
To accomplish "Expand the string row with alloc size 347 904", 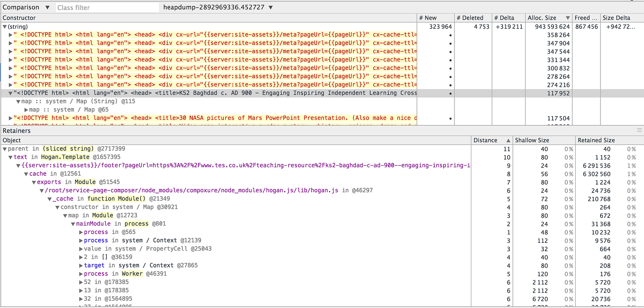I will point(10,43).
